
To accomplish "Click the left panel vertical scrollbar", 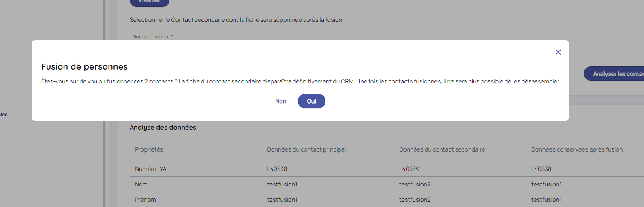I will (x=104, y=162).
